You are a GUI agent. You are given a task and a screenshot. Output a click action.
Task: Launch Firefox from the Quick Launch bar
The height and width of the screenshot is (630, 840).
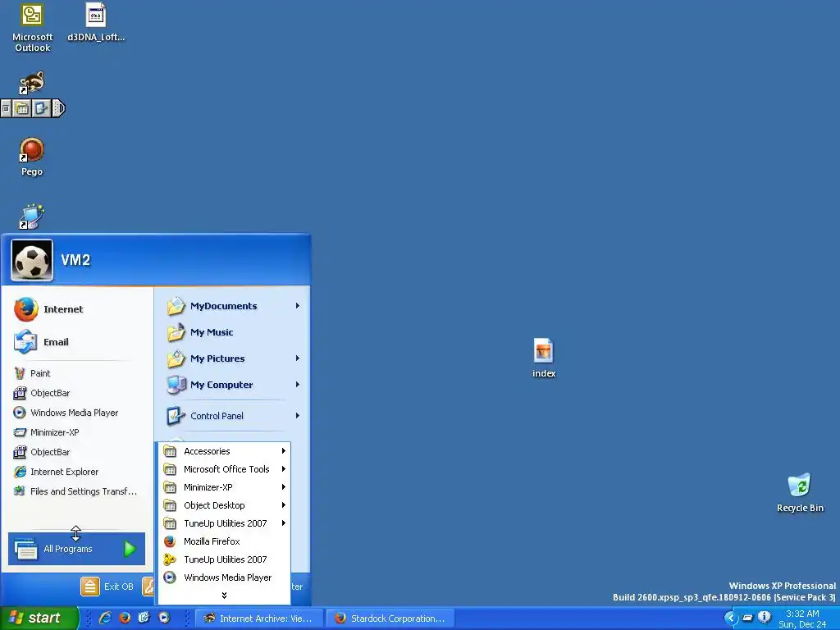(x=125, y=618)
